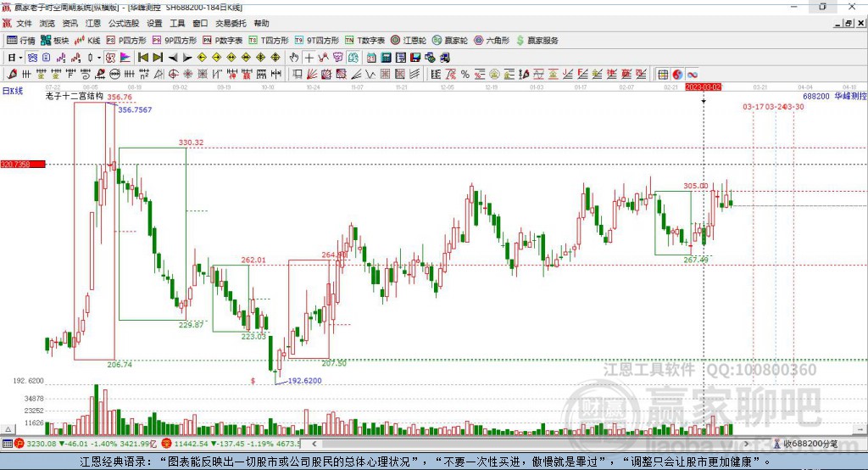Click the colored grid table icon
Image resolution: width=868 pixels, height=470 pixels.
[x=661, y=75]
